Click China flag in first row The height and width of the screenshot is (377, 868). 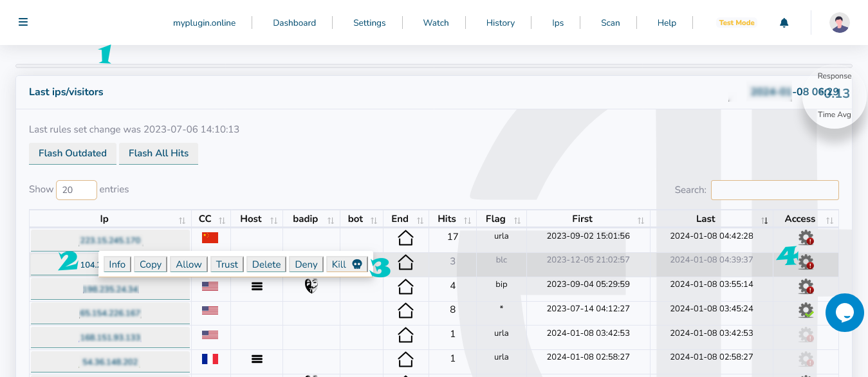point(210,237)
